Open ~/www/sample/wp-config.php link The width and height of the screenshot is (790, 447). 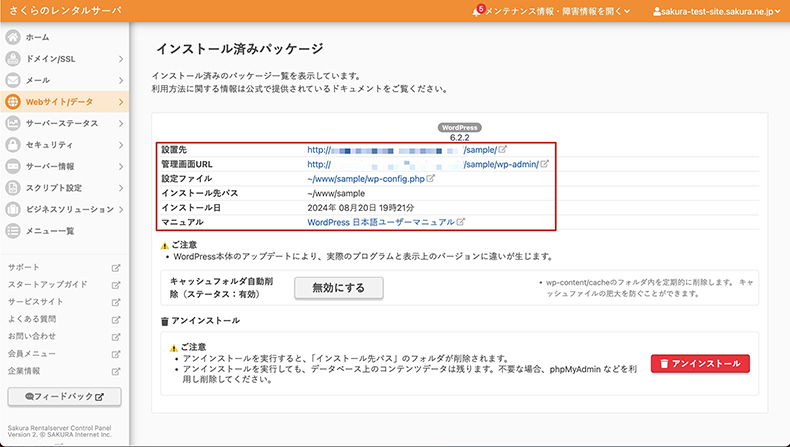pos(366,179)
